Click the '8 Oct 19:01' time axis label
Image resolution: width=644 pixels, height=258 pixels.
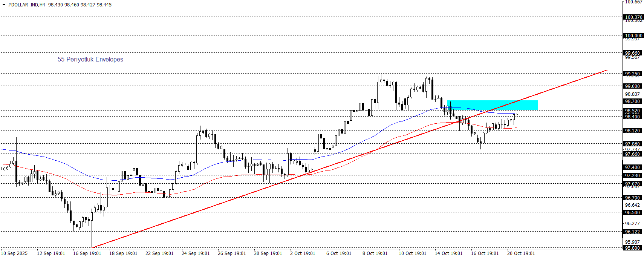(375, 253)
